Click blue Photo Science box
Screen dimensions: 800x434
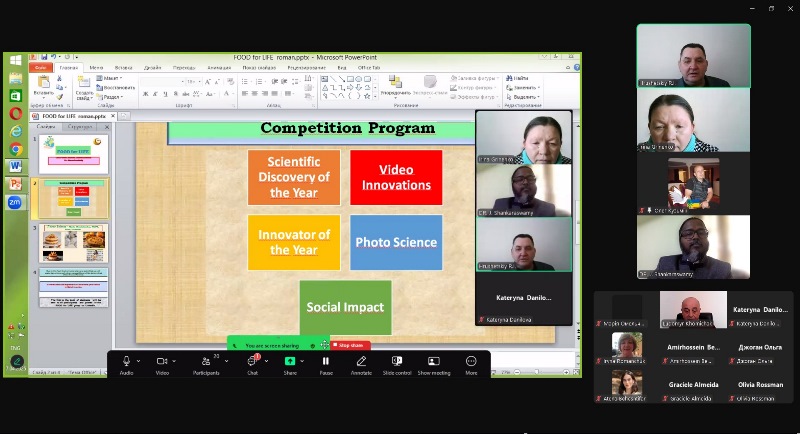tap(396, 242)
